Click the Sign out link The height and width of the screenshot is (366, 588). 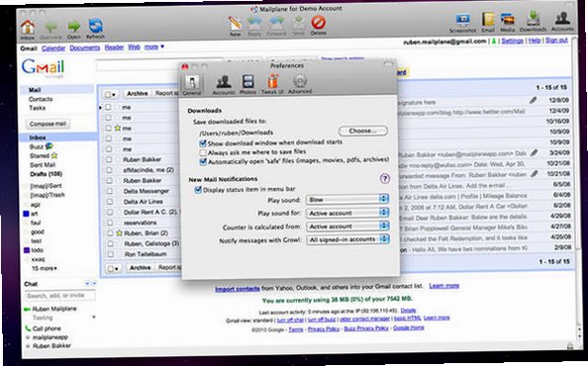tap(556, 40)
